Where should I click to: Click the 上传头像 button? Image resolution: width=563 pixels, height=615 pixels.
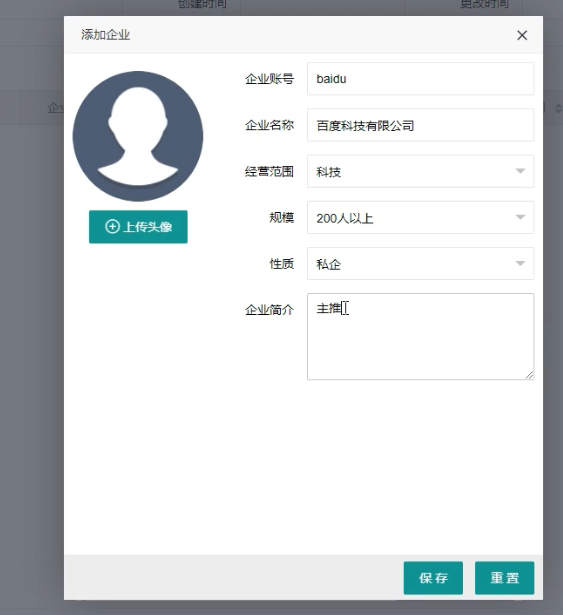138,227
